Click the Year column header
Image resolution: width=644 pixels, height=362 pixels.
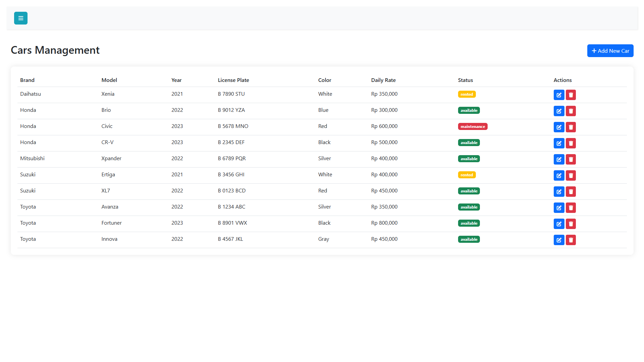click(177, 80)
